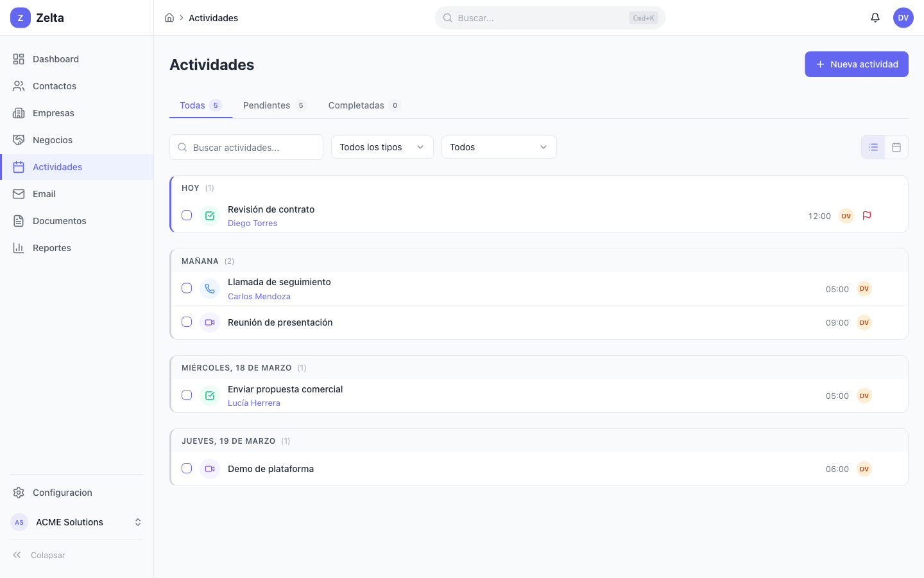Screen dimensions: 924x578
Task: Complete the Enviar propuesta comercial task
Action: coord(187,395)
